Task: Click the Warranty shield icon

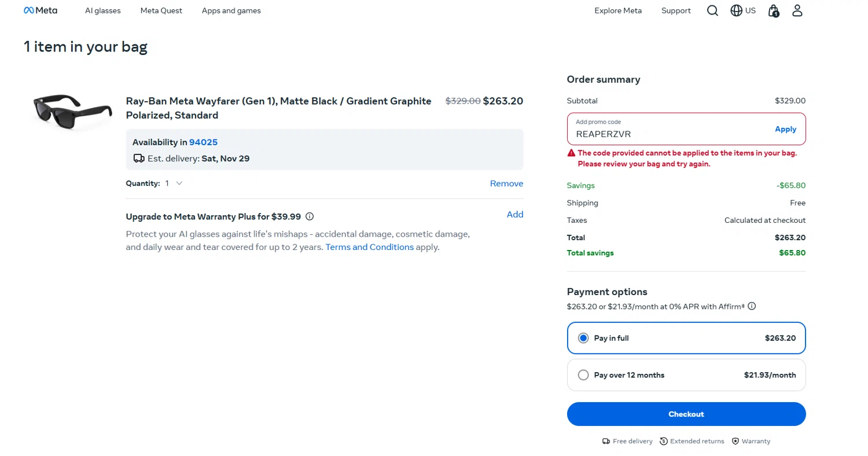Action: click(x=735, y=441)
